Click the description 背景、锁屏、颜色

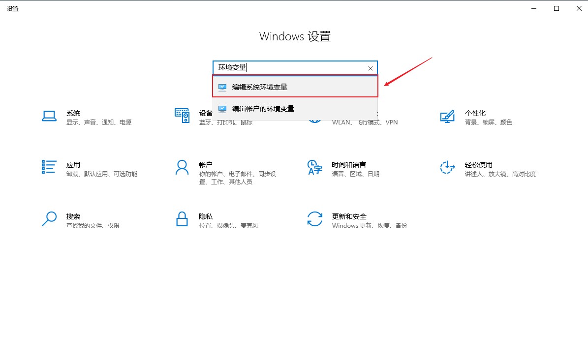(x=488, y=122)
